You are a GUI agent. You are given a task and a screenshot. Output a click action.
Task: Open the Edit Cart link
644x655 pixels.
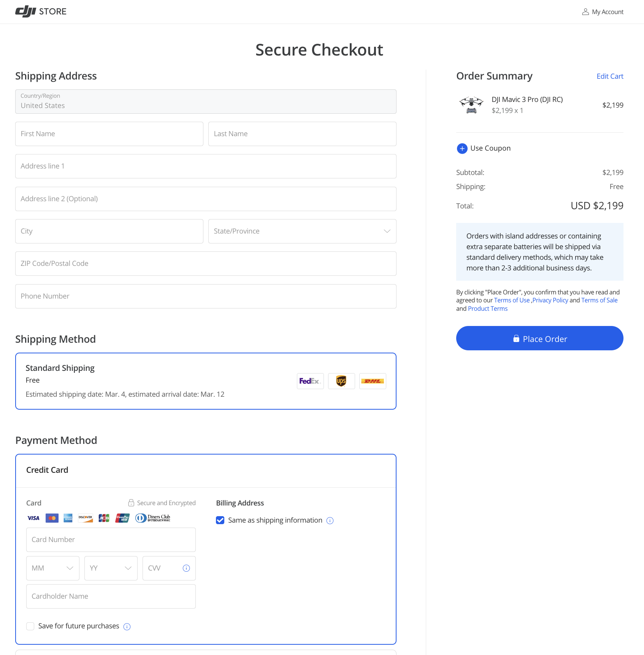pos(610,76)
